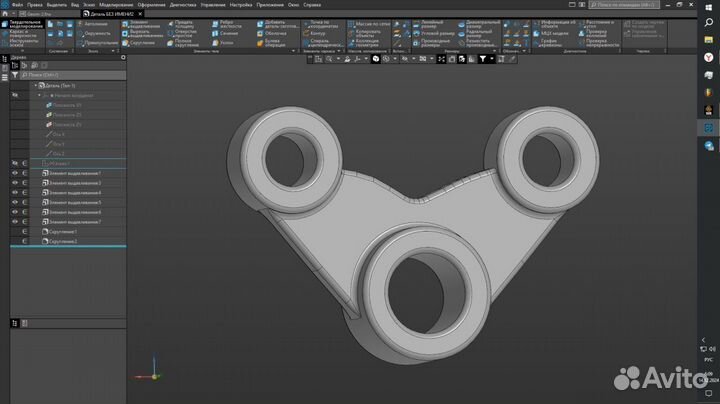Expand the Элементы тела panel dropdown
This screenshot has height=404, width=720.
[x=293, y=51]
